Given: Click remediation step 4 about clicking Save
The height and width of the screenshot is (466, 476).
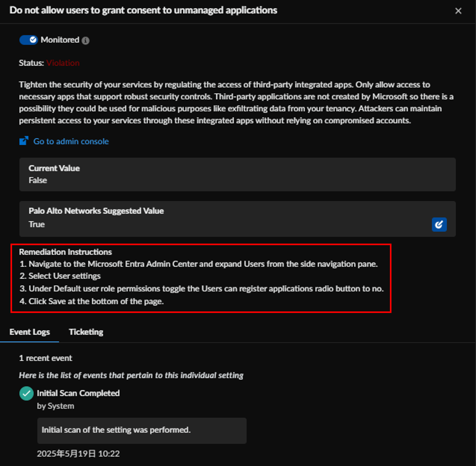Looking at the screenshot, I should click(x=91, y=302).
